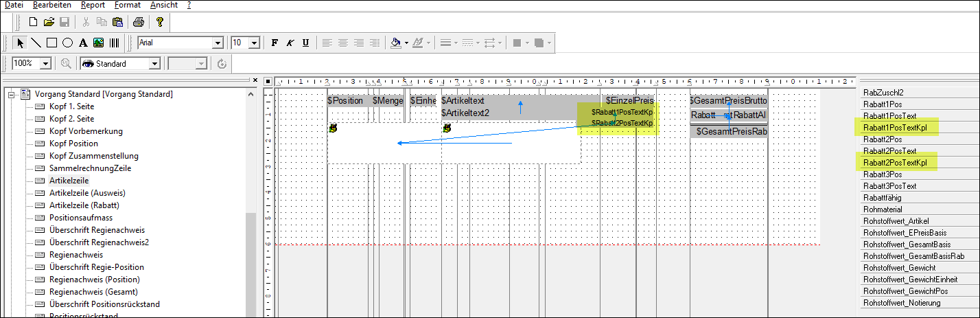Screen dimensions: 980x318
Task: Open the Arial font name dropdown
Action: coord(218,43)
